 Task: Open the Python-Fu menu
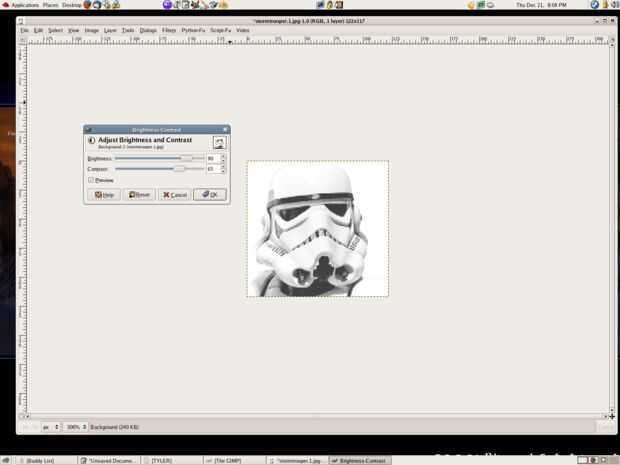point(193,30)
